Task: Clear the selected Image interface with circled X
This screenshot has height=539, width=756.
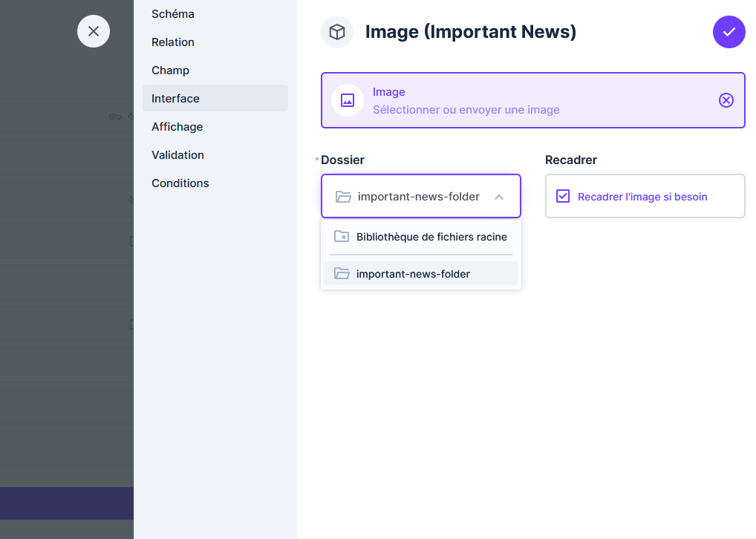Action: [726, 100]
